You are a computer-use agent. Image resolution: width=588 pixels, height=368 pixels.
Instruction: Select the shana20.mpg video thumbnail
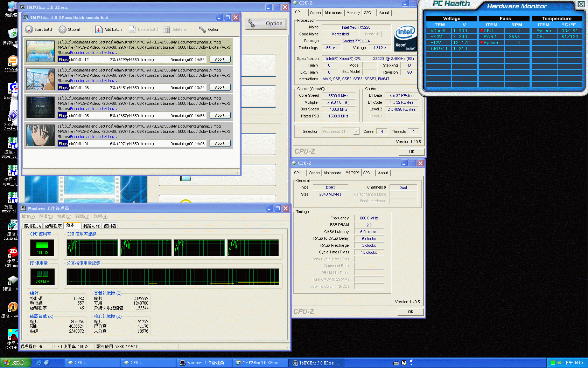[41, 107]
